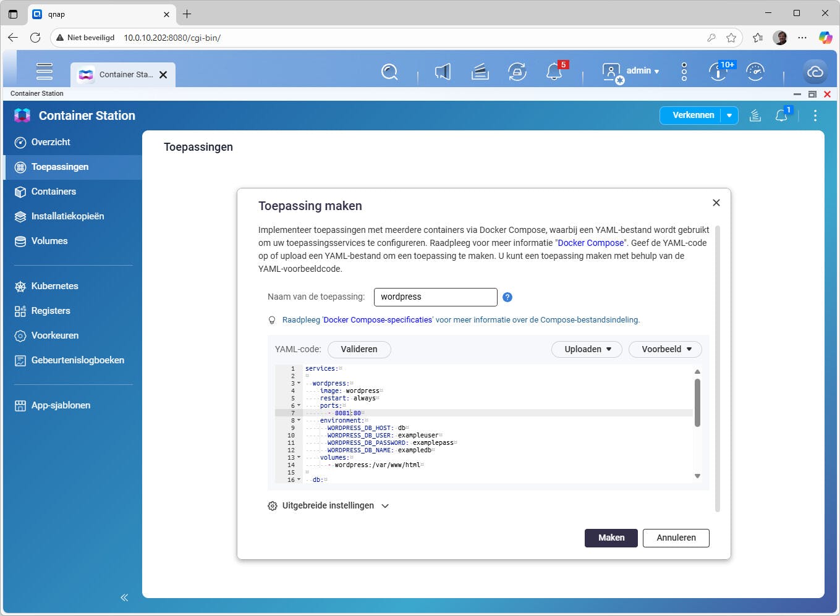
Task: Open App-sjablonen at the sidebar bottom
Action: pyautogui.click(x=20, y=405)
